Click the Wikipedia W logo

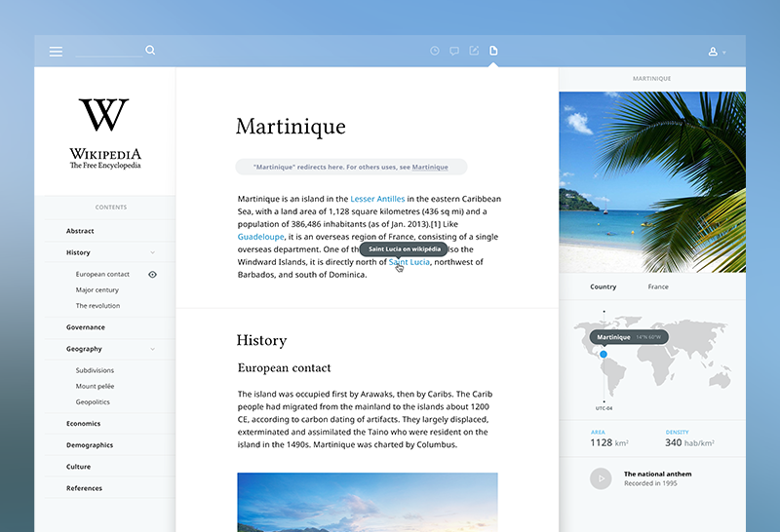point(104,115)
